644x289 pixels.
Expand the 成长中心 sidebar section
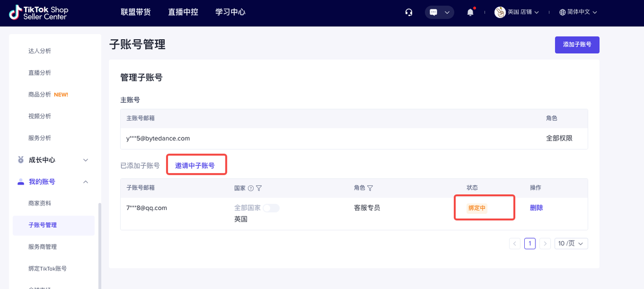(86, 160)
